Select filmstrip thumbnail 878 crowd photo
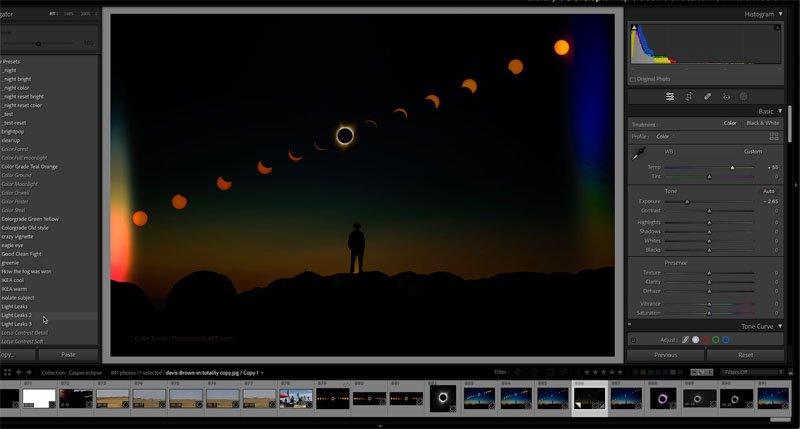 [x=296, y=398]
